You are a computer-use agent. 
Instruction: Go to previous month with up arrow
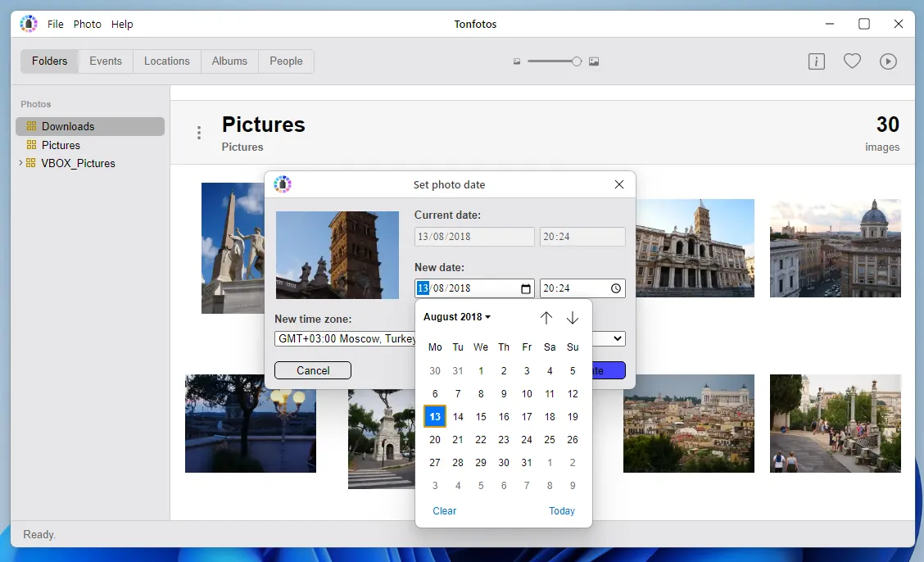[546, 318]
